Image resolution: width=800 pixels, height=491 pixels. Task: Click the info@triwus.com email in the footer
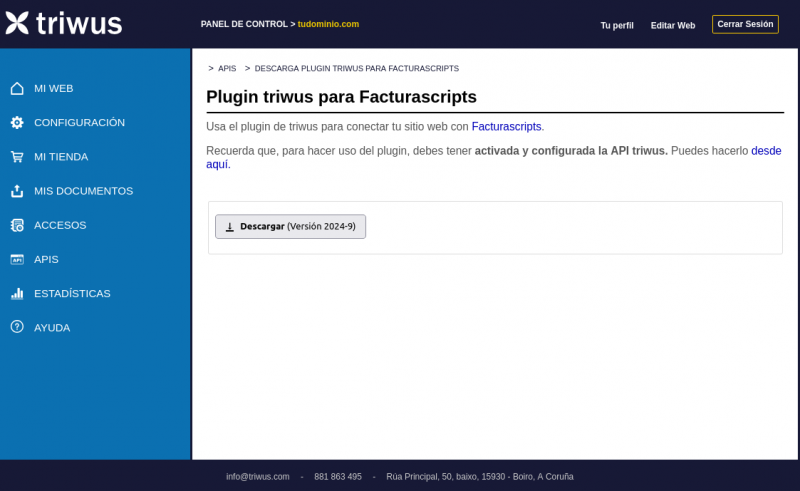click(x=258, y=477)
